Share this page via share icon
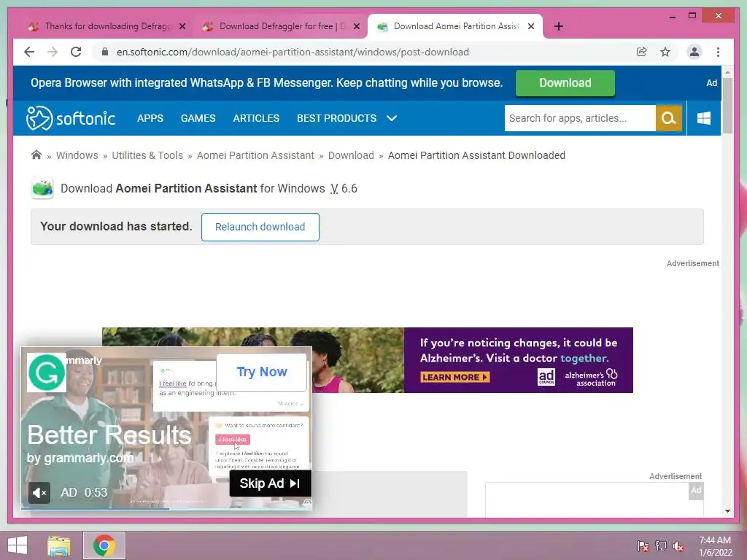This screenshot has height=560, width=747. [642, 52]
